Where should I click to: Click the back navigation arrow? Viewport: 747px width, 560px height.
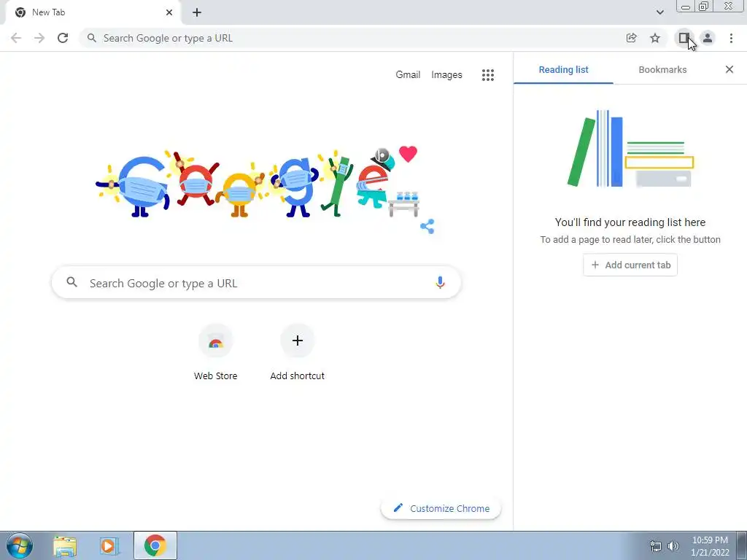tap(16, 38)
